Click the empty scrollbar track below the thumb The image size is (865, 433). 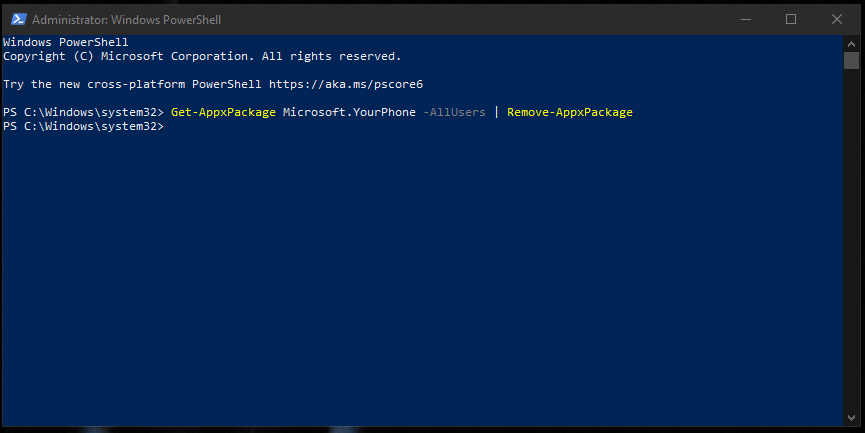(851, 240)
